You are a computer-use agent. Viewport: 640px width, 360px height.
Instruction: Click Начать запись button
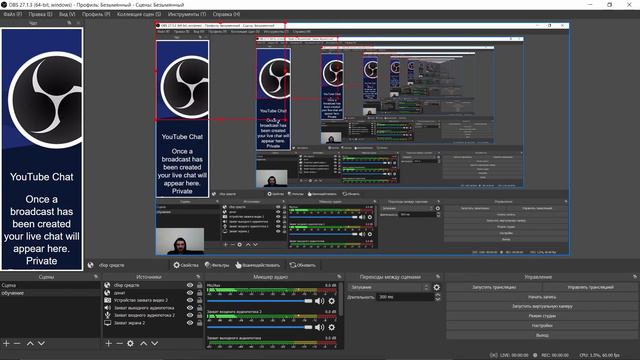coord(542,297)
